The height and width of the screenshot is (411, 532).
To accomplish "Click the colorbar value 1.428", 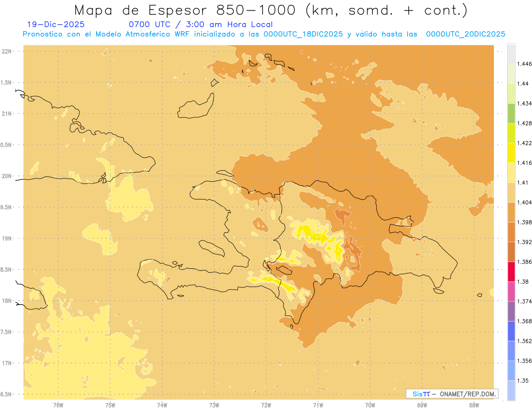I will (524, 123).
